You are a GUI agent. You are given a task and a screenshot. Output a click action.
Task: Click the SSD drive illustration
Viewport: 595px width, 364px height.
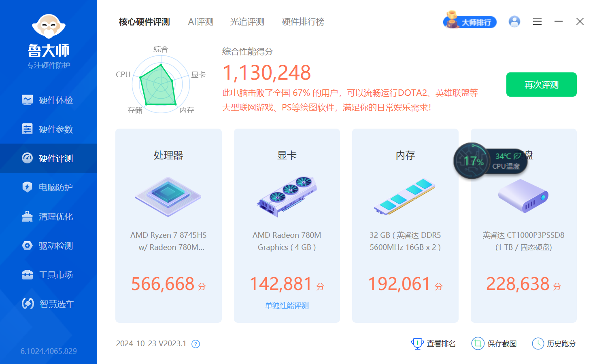523,196
